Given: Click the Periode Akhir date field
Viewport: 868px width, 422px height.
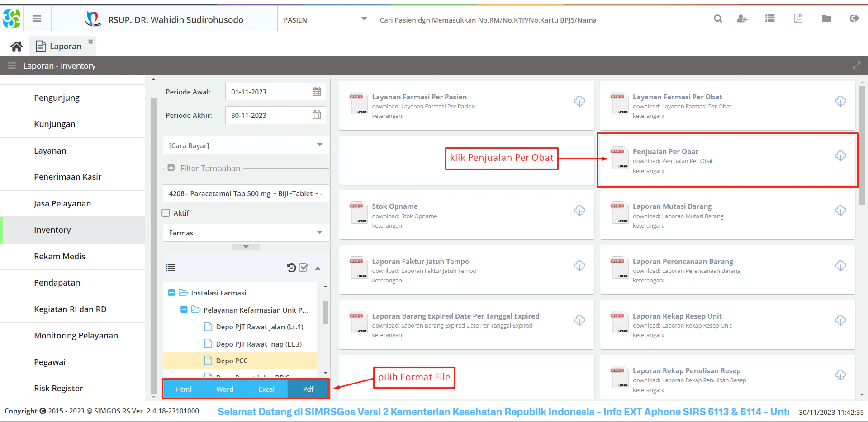Looking at the screenshot, I should 268,116.
